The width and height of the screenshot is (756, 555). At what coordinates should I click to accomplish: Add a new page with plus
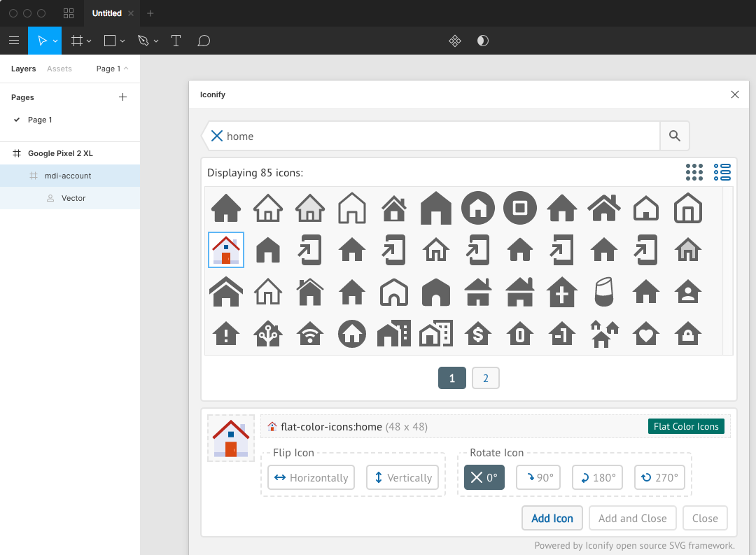click(123, 97)
